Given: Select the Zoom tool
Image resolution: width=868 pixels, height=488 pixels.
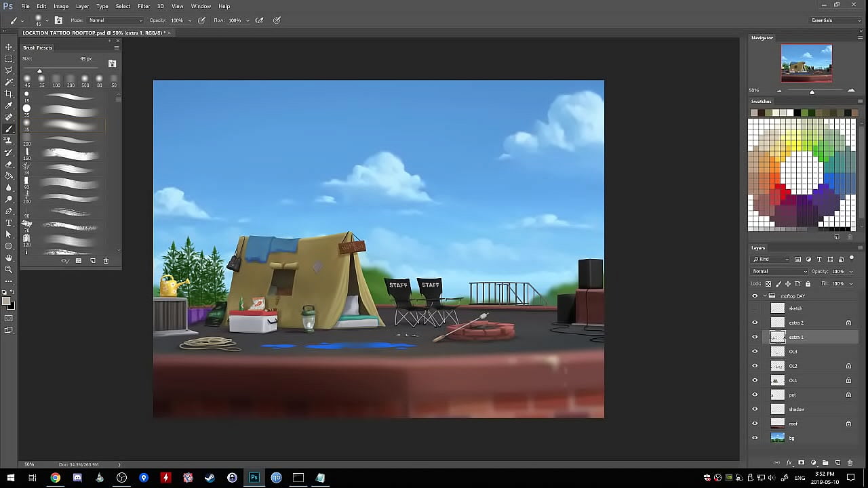Looking at the screenshot, I should click(x=9, y=269).
